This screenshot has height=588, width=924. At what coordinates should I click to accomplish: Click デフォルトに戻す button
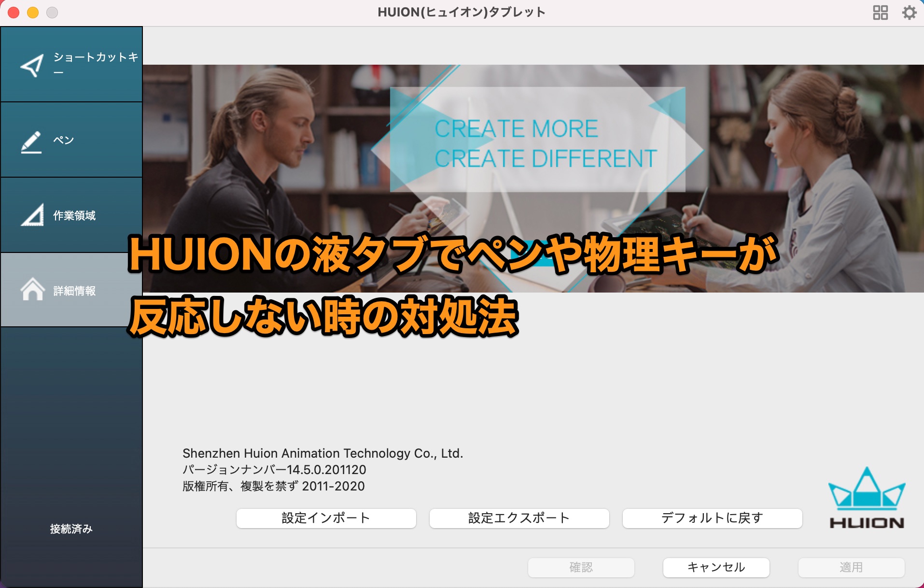(713, 518)
